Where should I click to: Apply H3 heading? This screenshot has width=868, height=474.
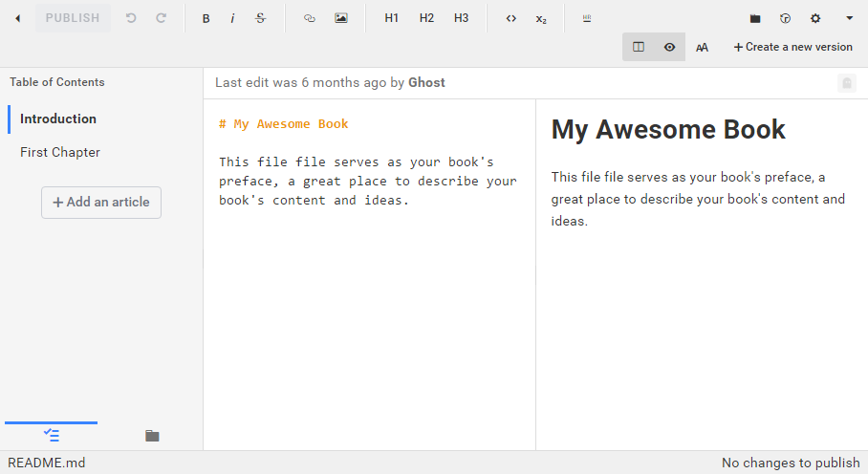(461, 18)
